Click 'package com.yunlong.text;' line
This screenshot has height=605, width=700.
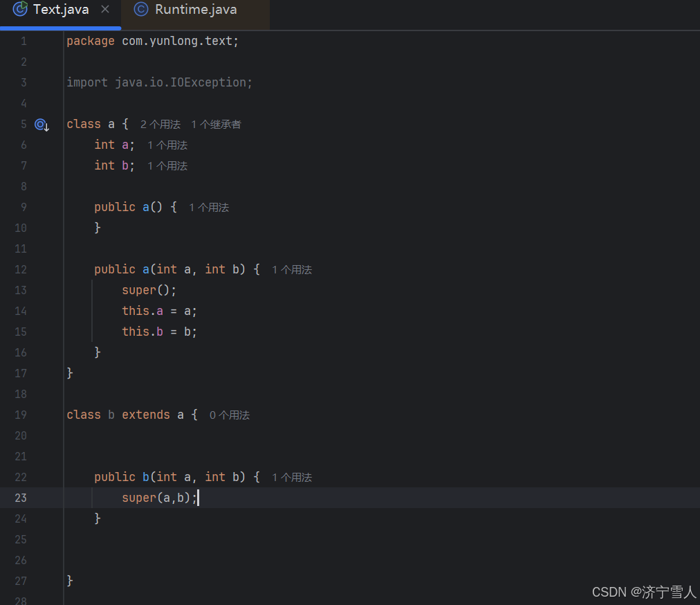(153, 41)
